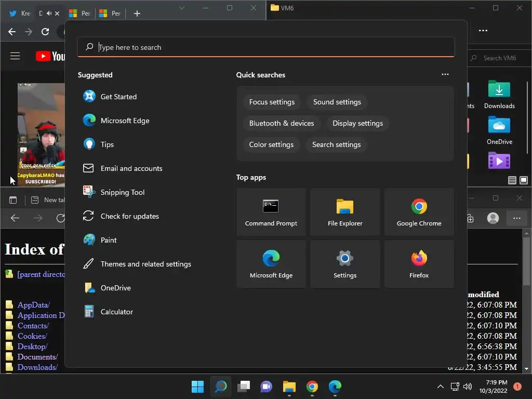Reload the page in Chrome window
The width and height of the screenshot is (532, 399).
(x=45, y=32)
